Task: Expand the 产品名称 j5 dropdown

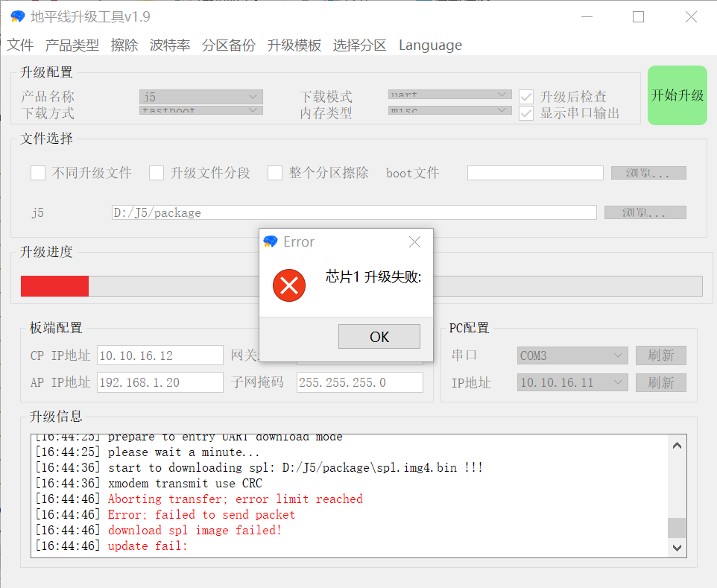Action: 200,97
